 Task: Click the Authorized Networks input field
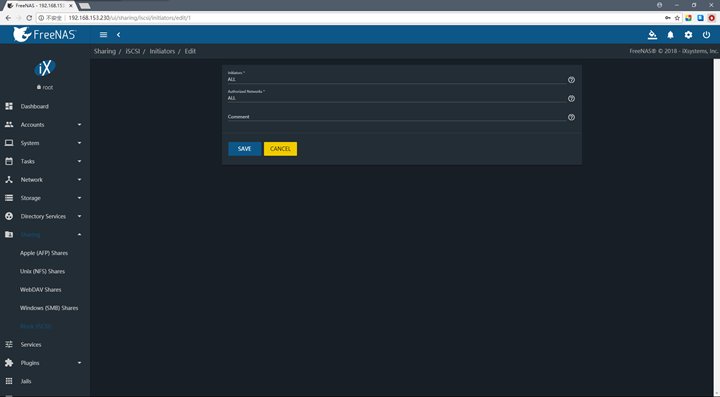pyautogui.click(x=397, y=98)
